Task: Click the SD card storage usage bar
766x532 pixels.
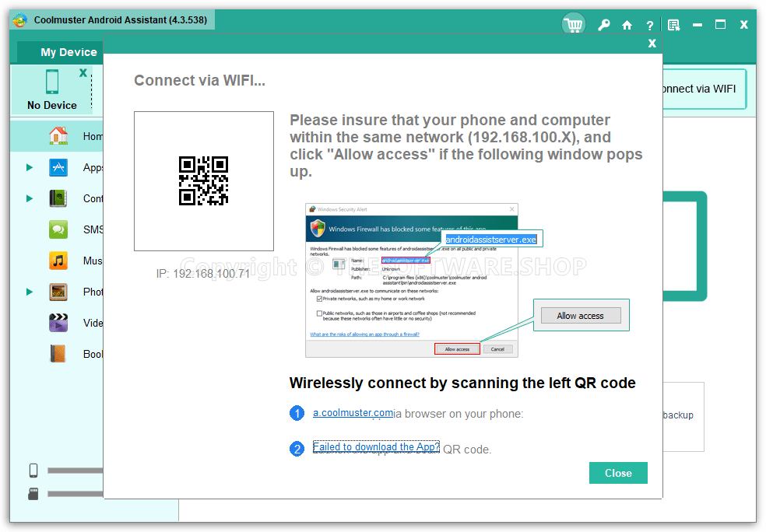Action: (x=76, y=494)
